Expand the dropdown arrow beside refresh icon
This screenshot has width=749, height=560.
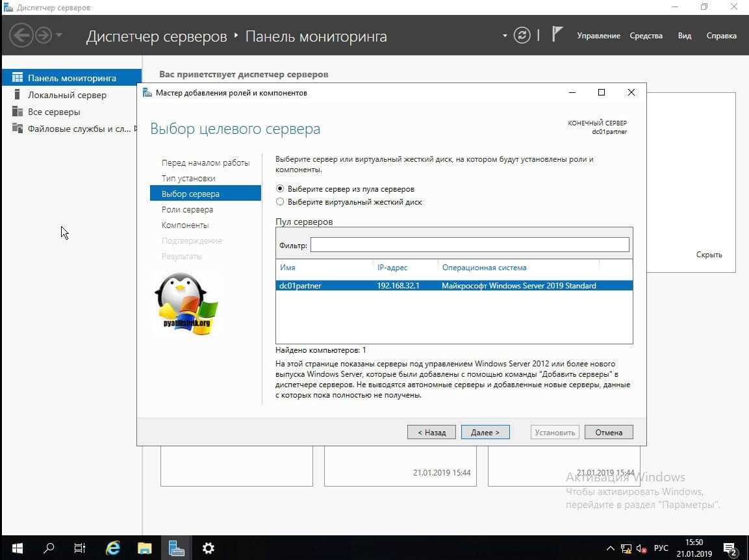505,36
